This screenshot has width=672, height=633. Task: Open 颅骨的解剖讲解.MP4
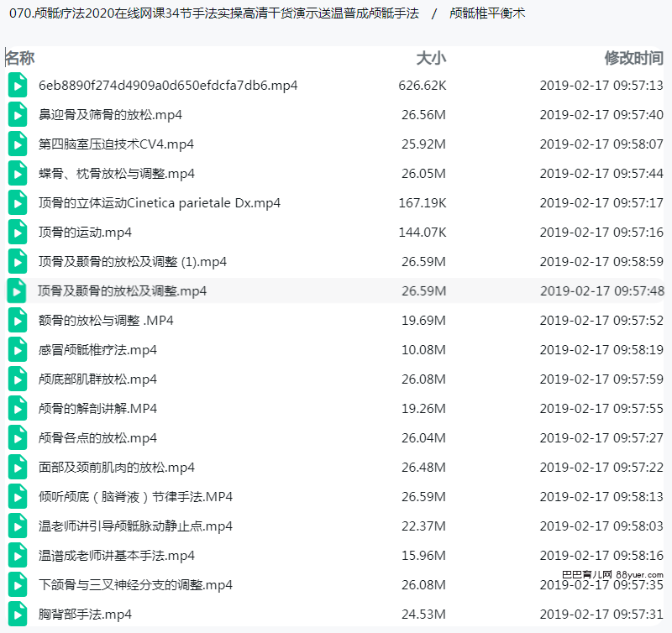(97, 409)
